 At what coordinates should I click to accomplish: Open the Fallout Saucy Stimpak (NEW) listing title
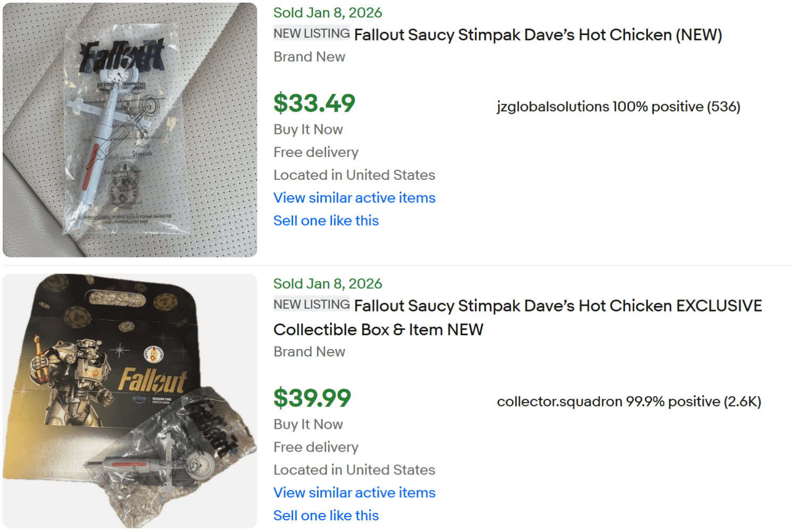[x=538, y=35]
